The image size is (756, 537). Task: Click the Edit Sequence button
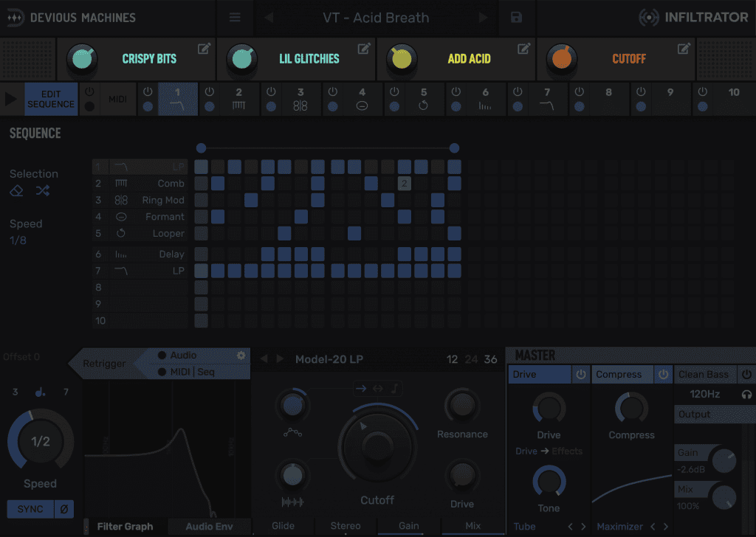click(51, 99)
